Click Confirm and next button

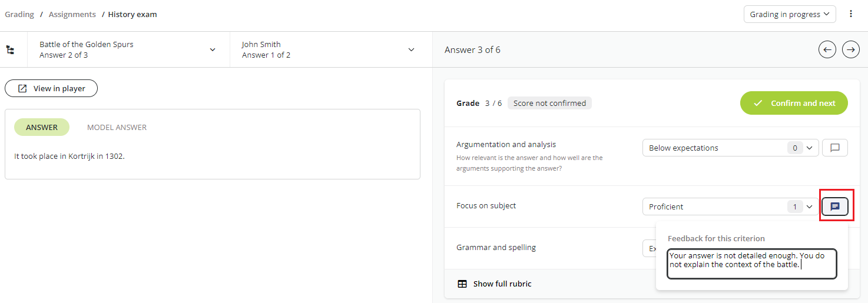794,103
